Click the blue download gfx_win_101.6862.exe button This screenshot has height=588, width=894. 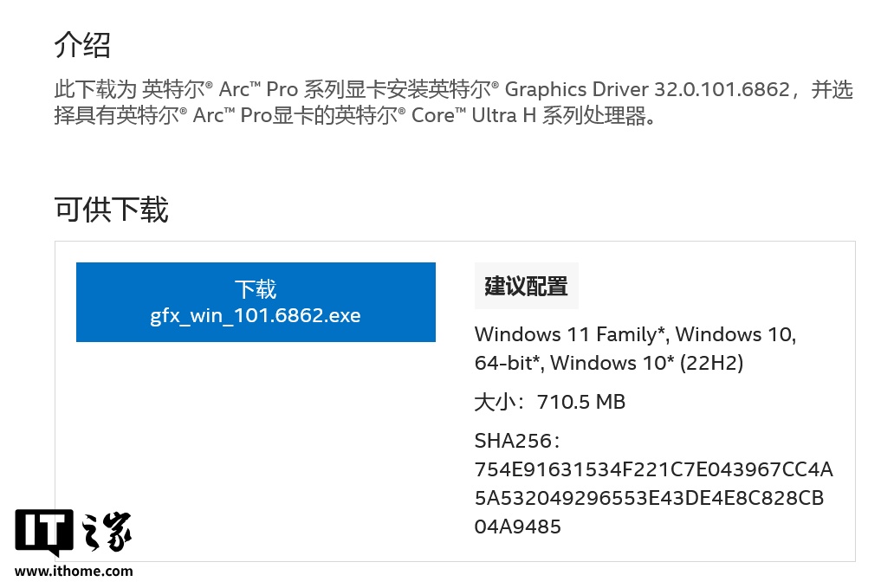[256, 302]
